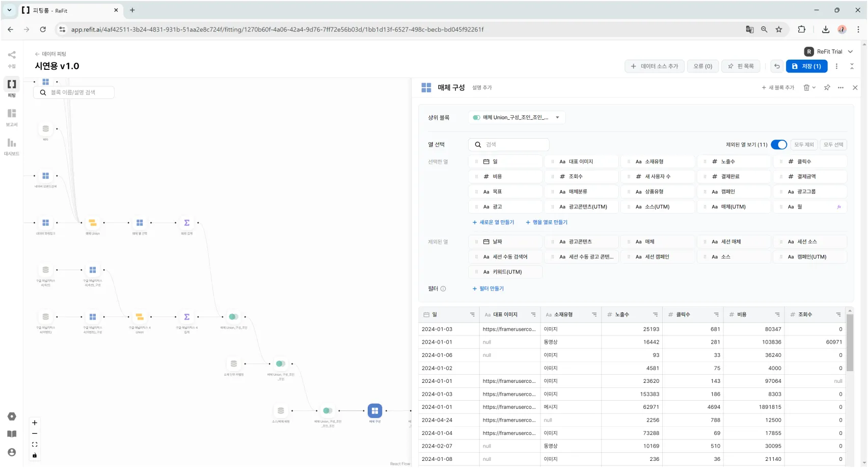
Task: Select the 피팅 sidebar section
Action: [x=12, y=88]
